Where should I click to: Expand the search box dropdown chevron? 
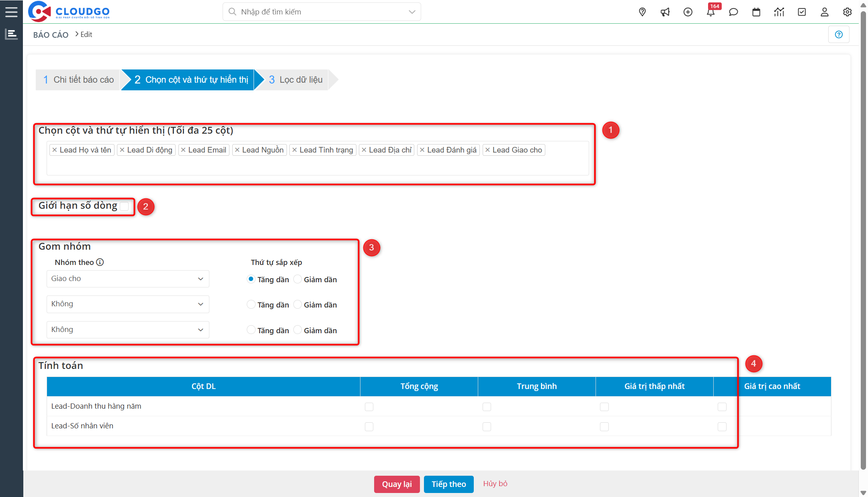point(412,12)
